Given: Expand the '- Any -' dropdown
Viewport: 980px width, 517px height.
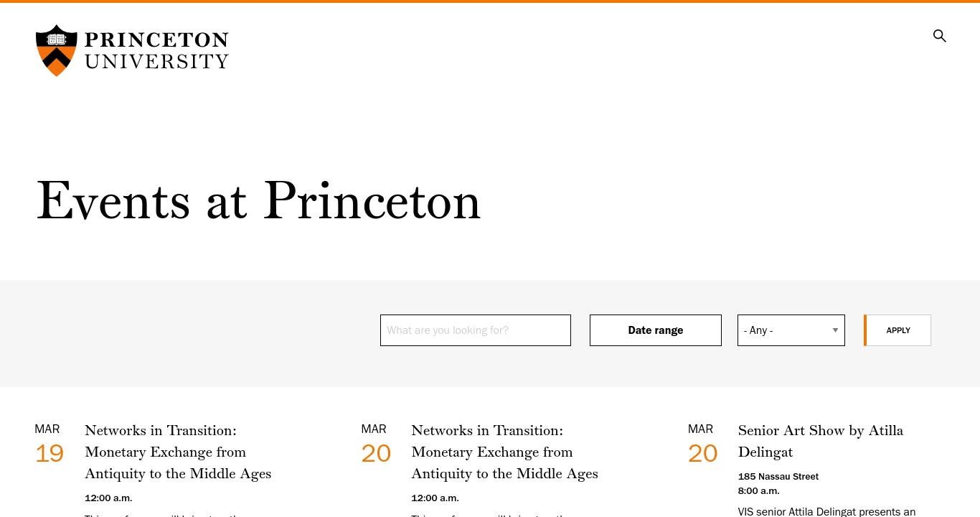Looking at the screenshot, I should tap(791, 330).
